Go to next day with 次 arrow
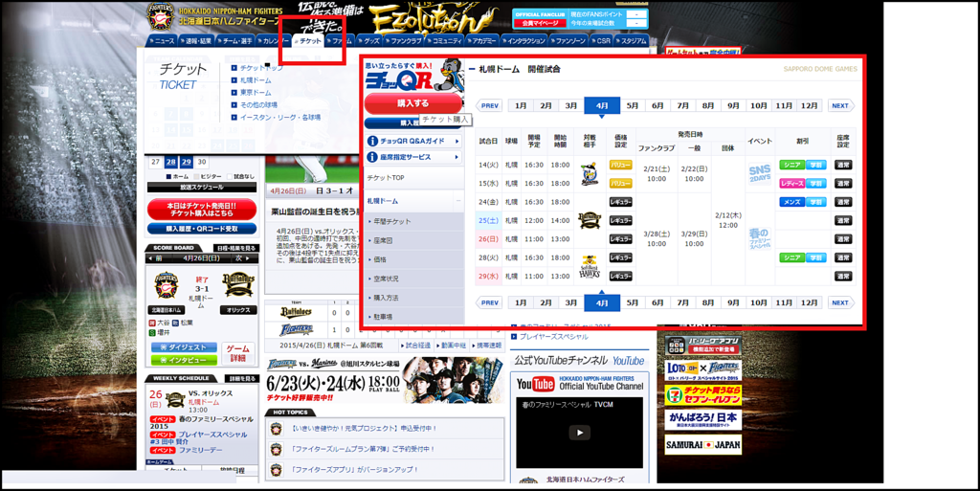 (242, 258)
